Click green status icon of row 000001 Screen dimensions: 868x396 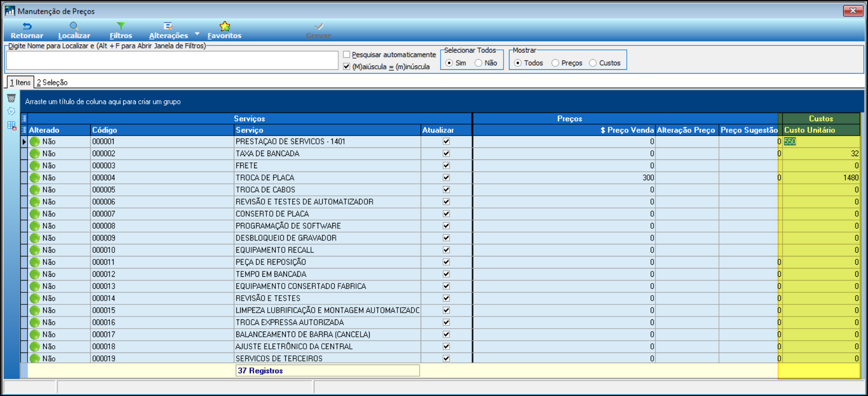[34, 142]
